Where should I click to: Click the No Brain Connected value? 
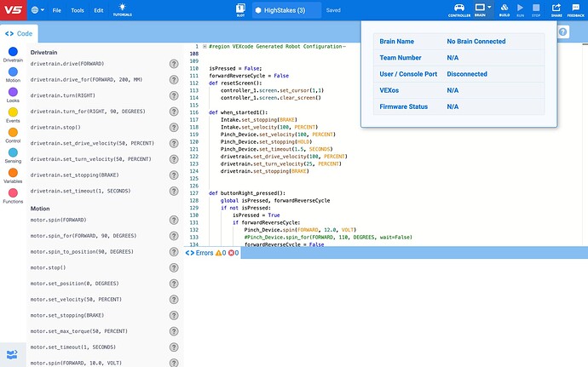[x=476, y=42]
